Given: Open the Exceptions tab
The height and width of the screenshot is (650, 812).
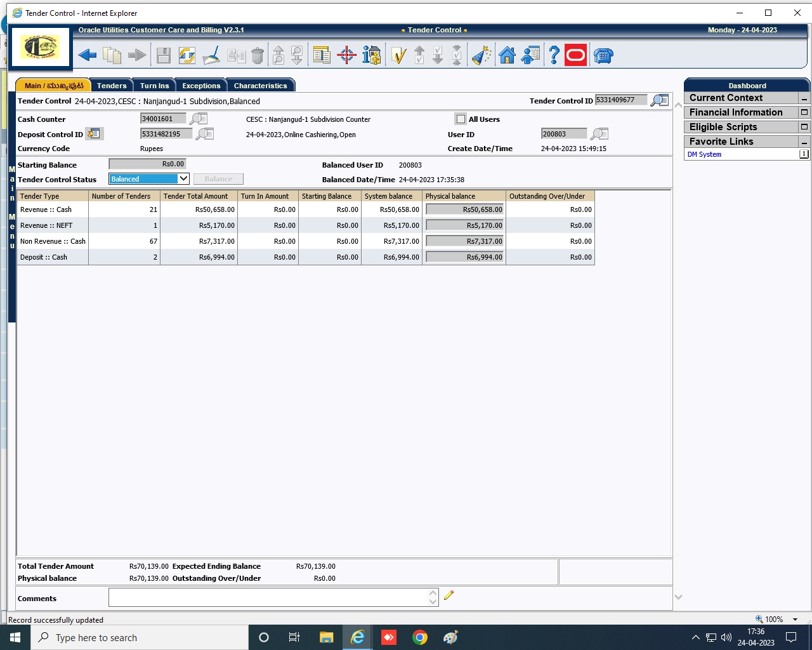Looking at the screenshot, I should click(201, 86).
